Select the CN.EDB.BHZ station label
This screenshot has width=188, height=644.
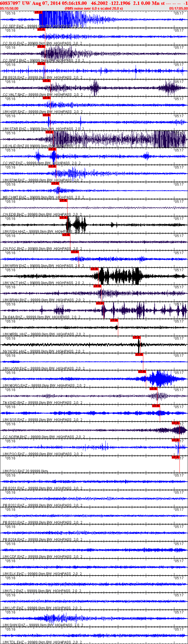[42, 214]
